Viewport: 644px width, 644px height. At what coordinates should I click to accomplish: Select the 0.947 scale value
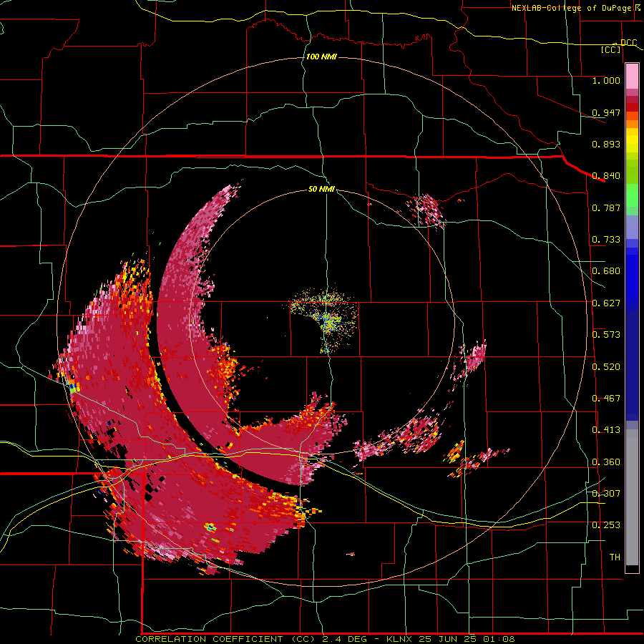(606, 112)
